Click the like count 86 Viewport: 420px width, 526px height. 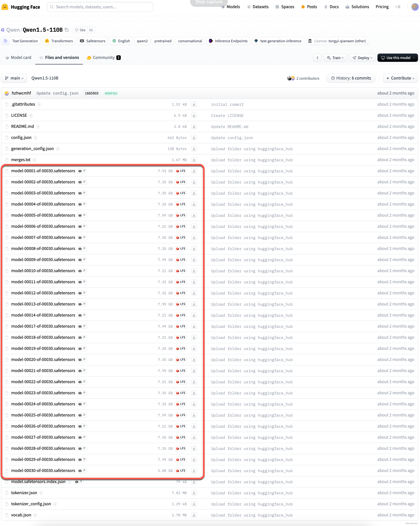coord(91,30)
